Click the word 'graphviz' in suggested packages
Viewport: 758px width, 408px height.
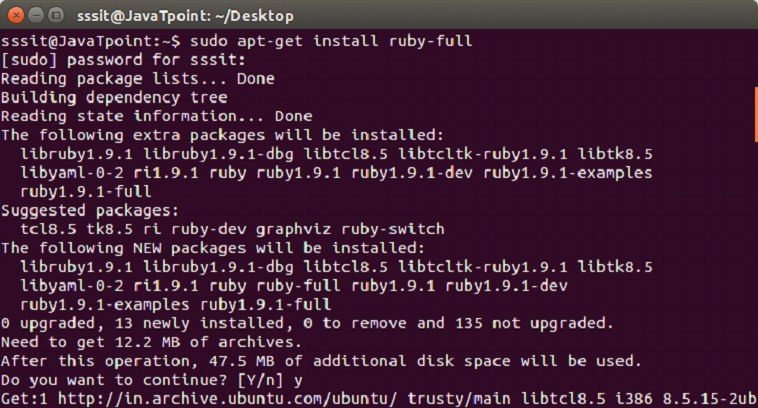[x=293, y=229]
